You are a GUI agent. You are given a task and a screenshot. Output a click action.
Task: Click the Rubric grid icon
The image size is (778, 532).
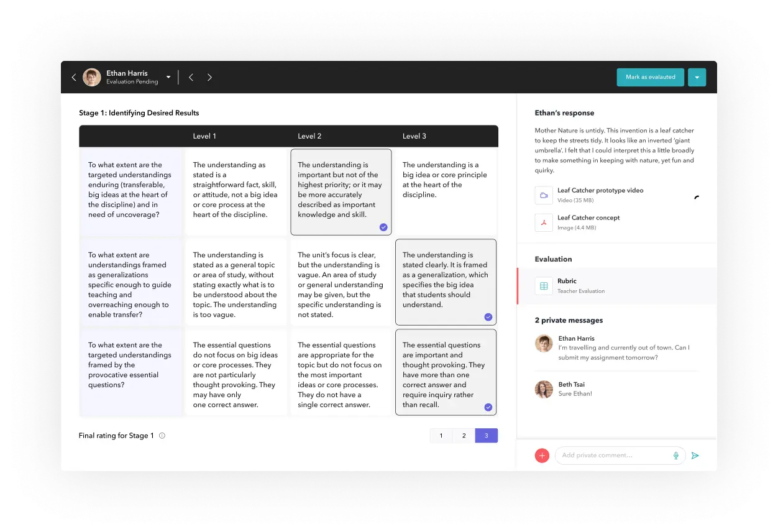pos(544,286)
